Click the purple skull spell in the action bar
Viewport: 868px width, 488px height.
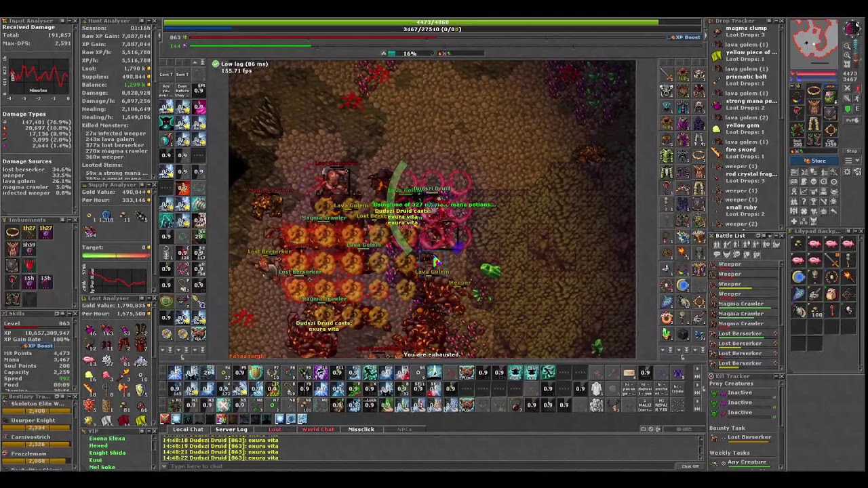pyautogui.click(x=320, y=372)
